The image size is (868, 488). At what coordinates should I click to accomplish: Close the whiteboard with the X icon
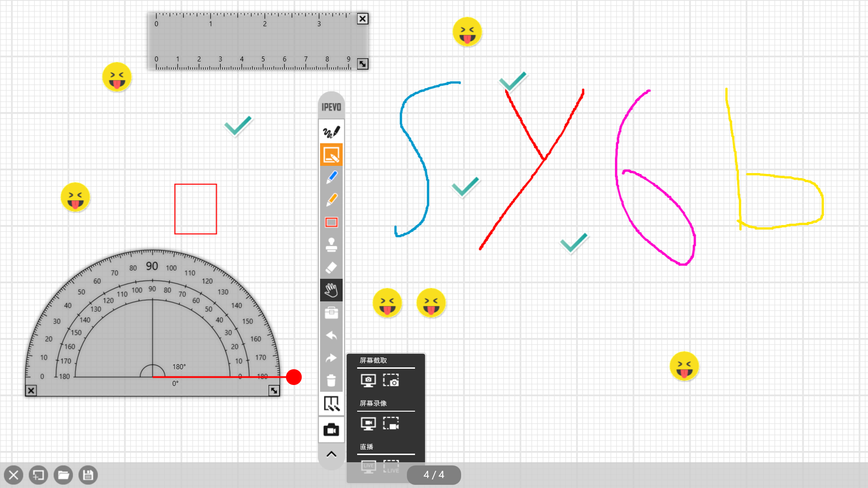(x=14, y=475)
